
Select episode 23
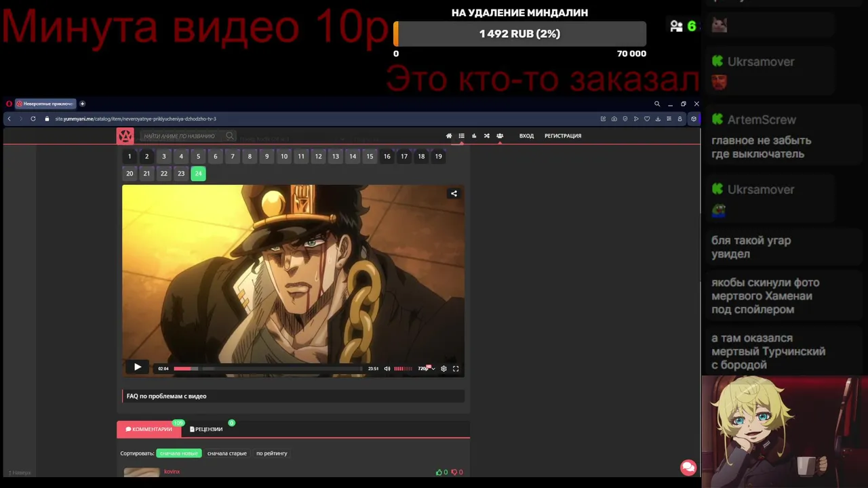[x=181, y=174]
